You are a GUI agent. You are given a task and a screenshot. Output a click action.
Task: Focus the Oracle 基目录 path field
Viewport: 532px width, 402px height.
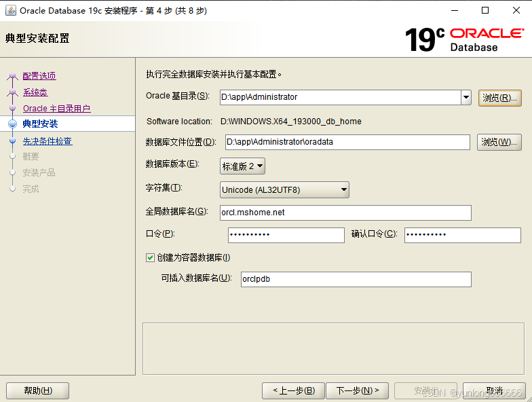tap(341, 98)
